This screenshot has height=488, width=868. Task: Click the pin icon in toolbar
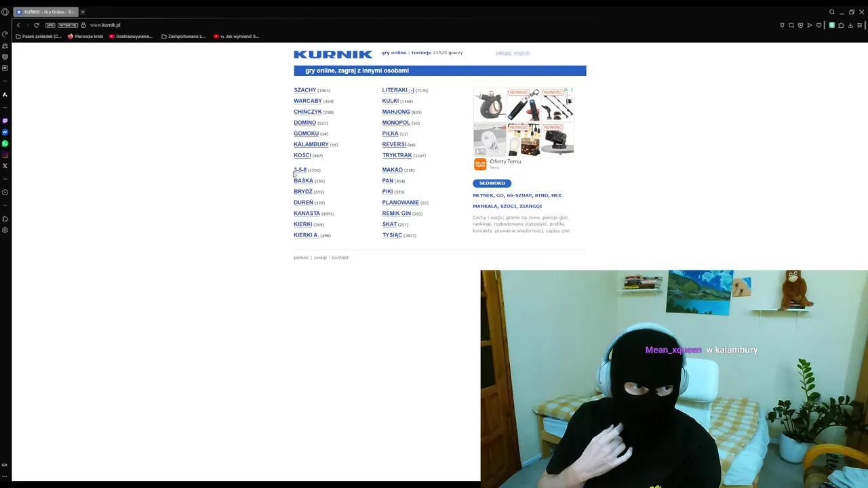pos(782,25)
